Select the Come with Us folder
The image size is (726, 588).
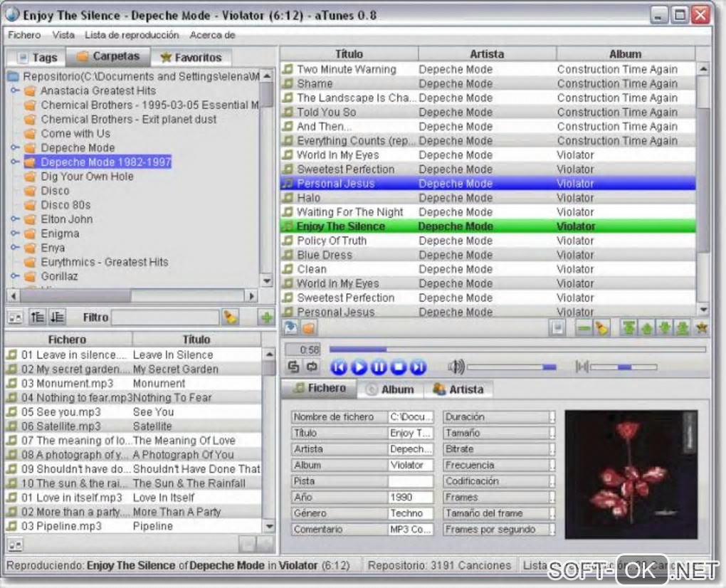(75, 133)
